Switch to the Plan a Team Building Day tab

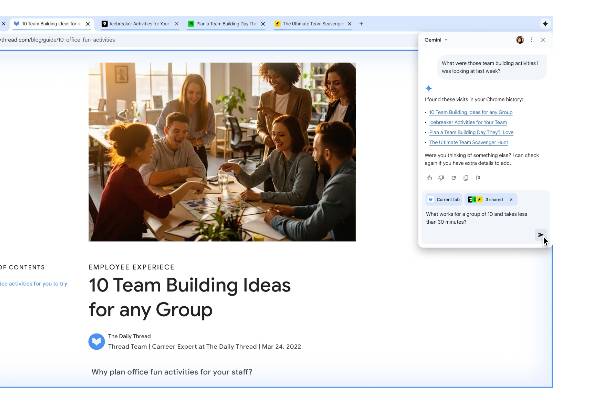(227, 23)
